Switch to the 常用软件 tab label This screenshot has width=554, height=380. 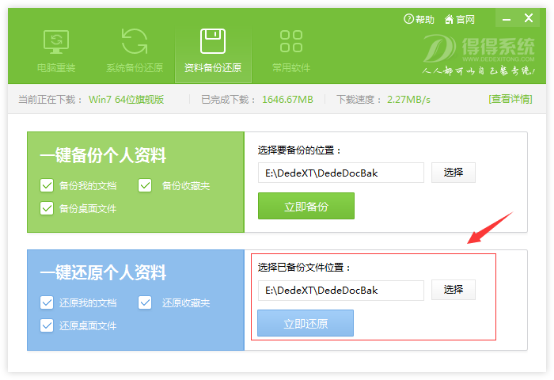click(x=291, y=67)
